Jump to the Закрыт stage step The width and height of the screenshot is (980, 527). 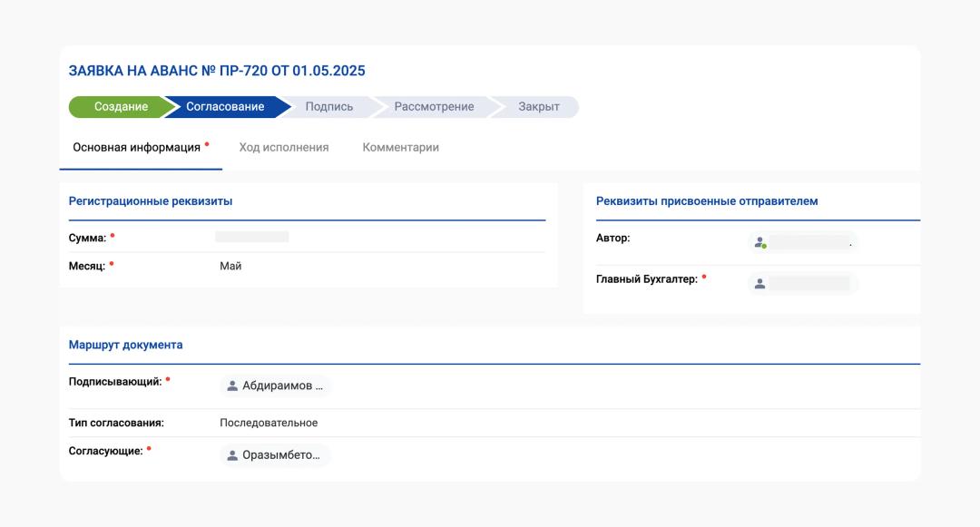(538, 107)
